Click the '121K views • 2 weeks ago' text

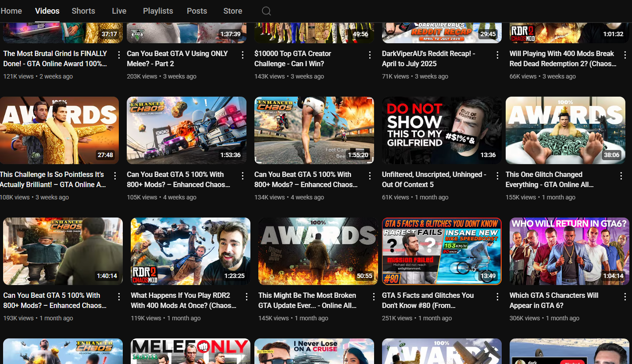[38, 76]
